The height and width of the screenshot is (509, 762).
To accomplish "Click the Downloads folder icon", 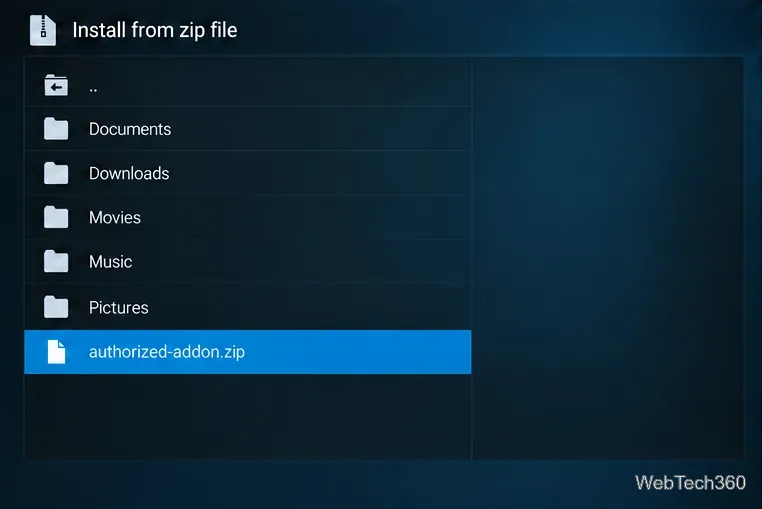I will pos(56,173).
